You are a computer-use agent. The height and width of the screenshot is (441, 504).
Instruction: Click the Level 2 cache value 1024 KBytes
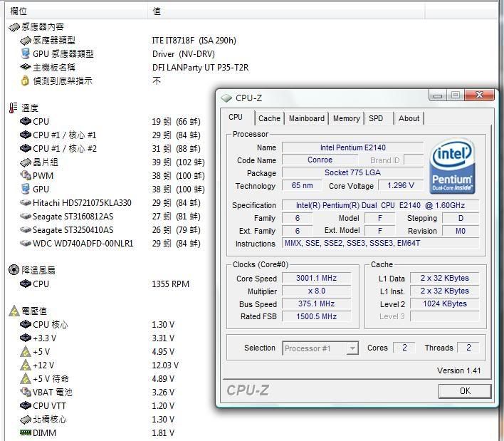pyautogui.click(x=445, y=303)
